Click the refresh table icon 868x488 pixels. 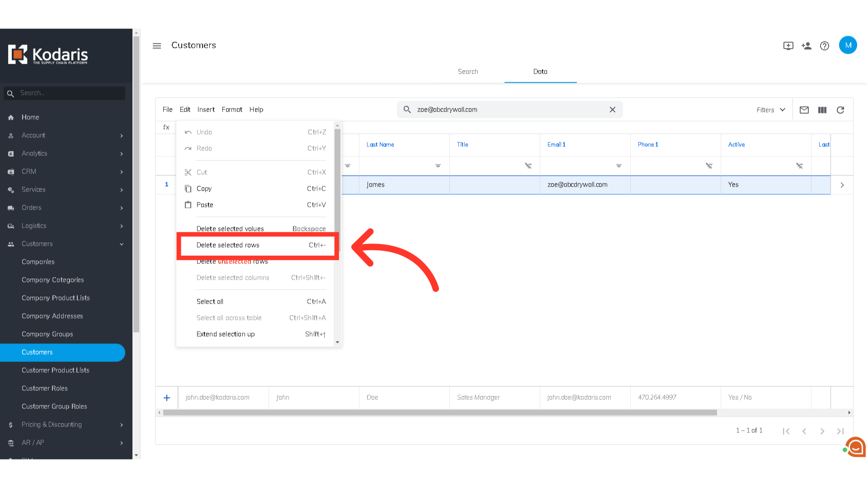click(x=840, y=110)
